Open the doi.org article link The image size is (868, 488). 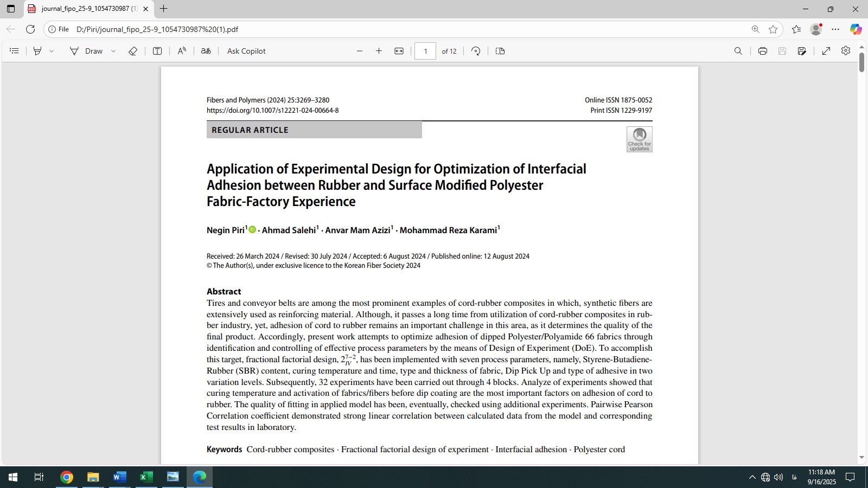tap(272, 111)
